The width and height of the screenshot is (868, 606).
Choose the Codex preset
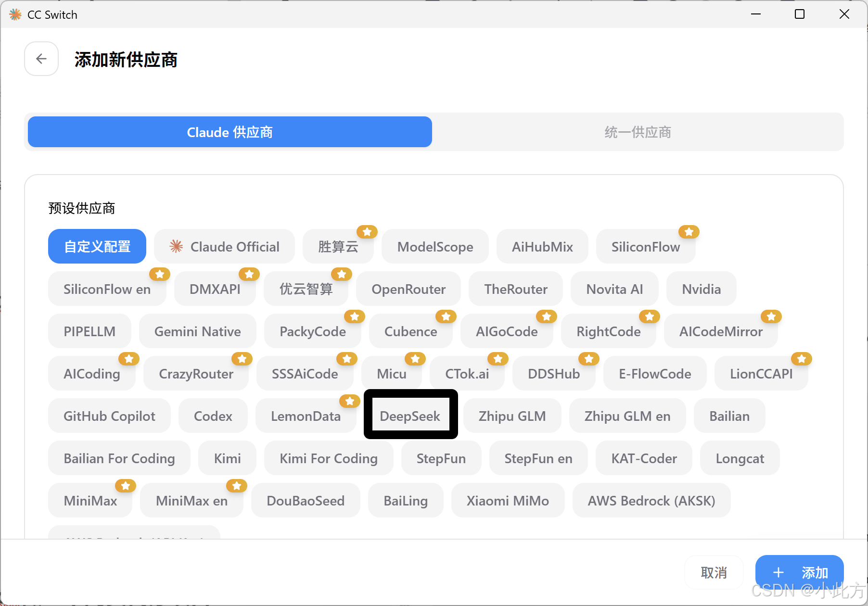(x=213, y=416)
